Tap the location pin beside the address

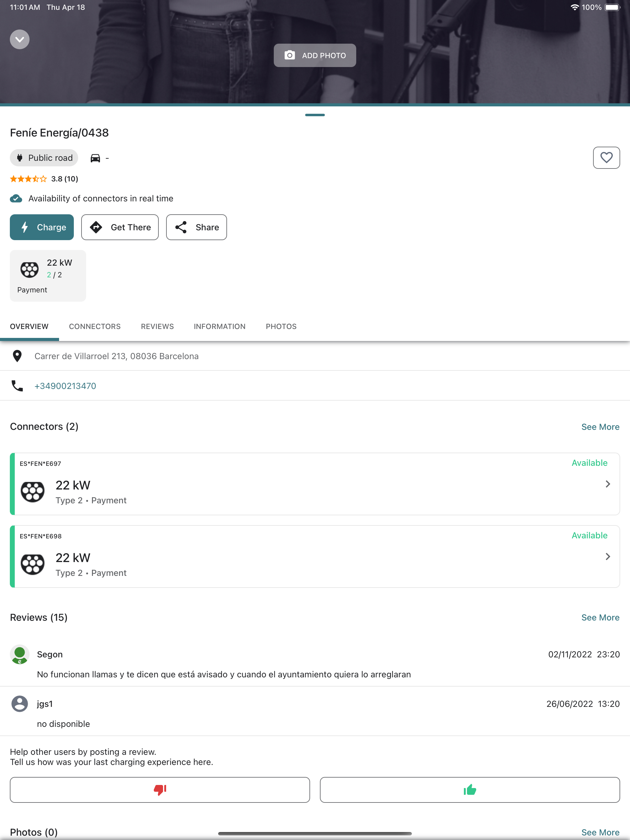(x=17, y=356)
